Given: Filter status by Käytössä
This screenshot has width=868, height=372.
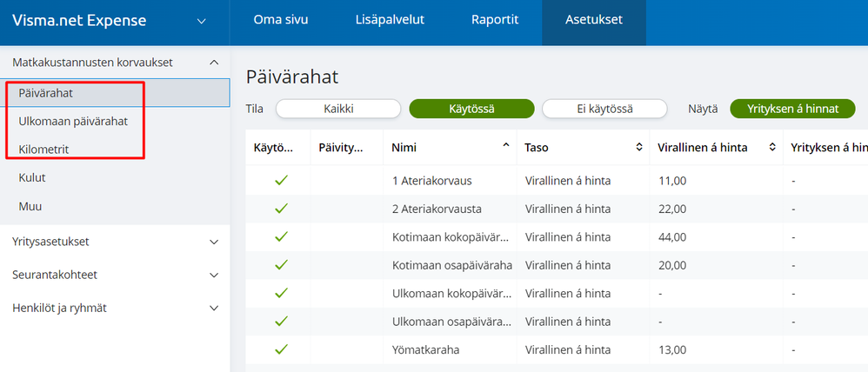Looking at the screenshot, I should tap(471, 109).
